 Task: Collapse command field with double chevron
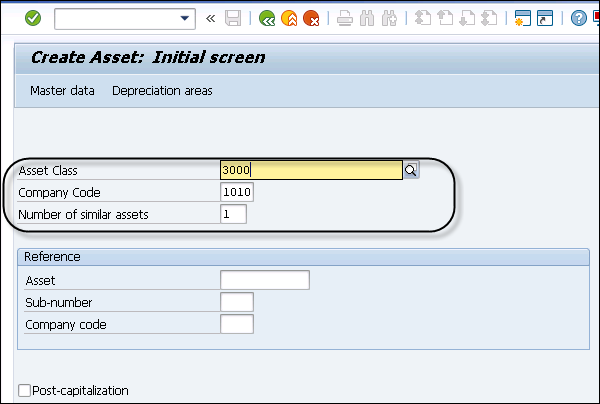click(210, 18)
